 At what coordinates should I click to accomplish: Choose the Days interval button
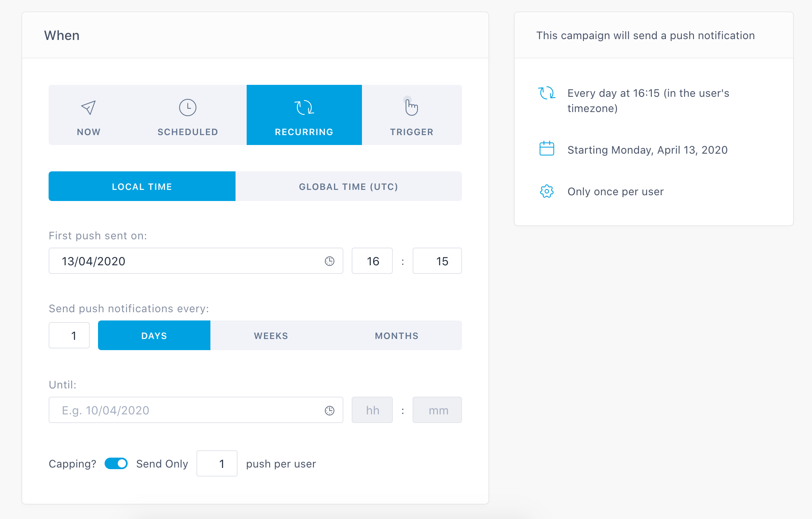coord(154,336)
